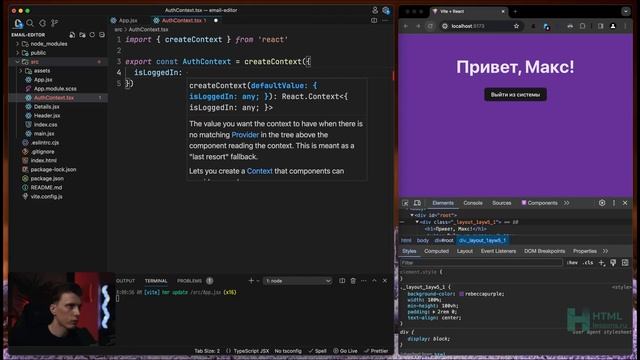This screenshot has height=360, width=640.
Task: Open the Sources tab in DevTools
Action: [x=502, y=203]
